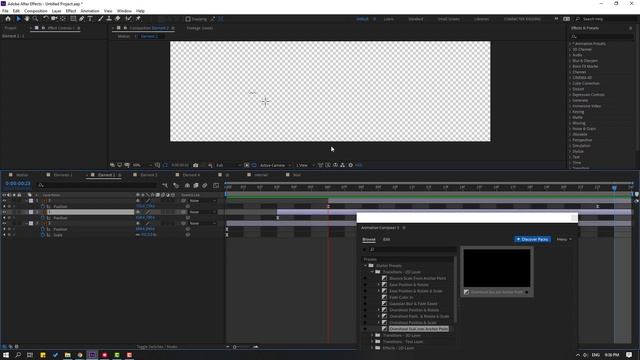The height and width of the screenshot is (360, 640).
Task: Open the Active Camera dropdown
Action: click(275, 165)
